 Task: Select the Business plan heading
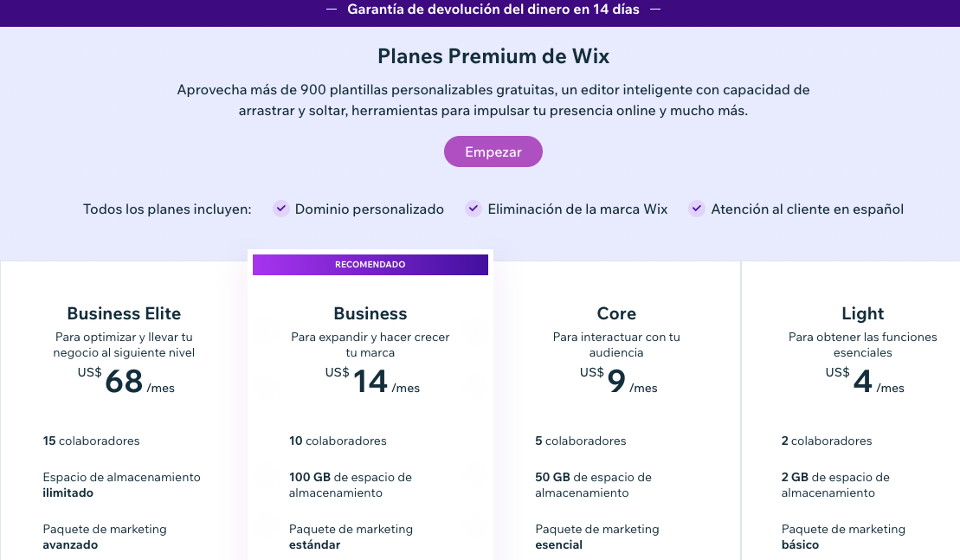[370, 313]
